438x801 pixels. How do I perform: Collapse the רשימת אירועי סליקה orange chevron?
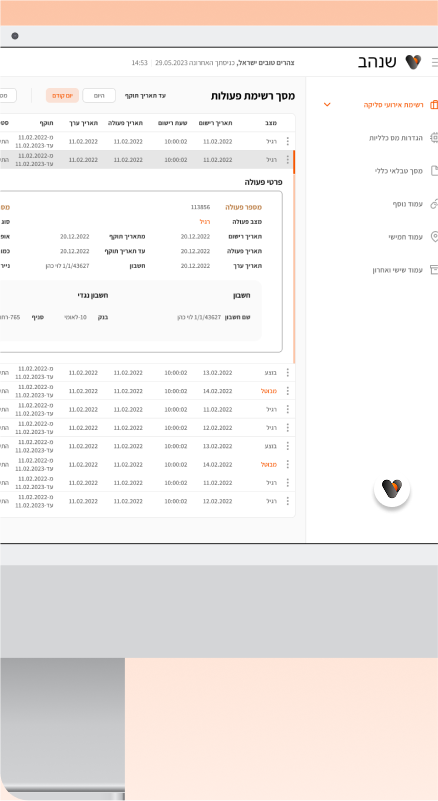coord(327,105)
